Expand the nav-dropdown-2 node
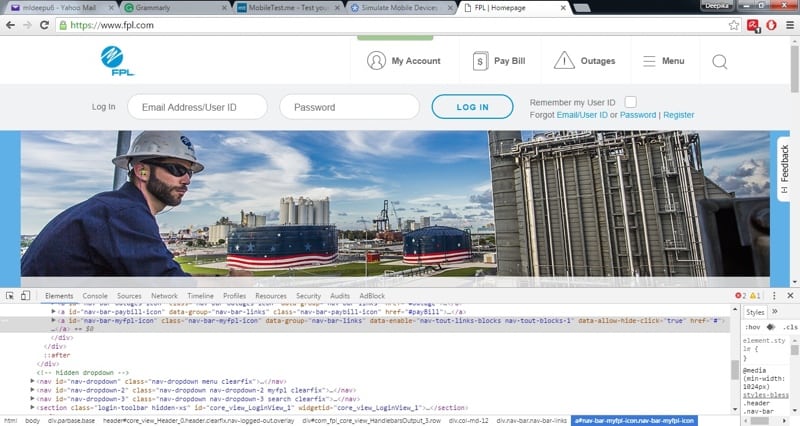 33,390
